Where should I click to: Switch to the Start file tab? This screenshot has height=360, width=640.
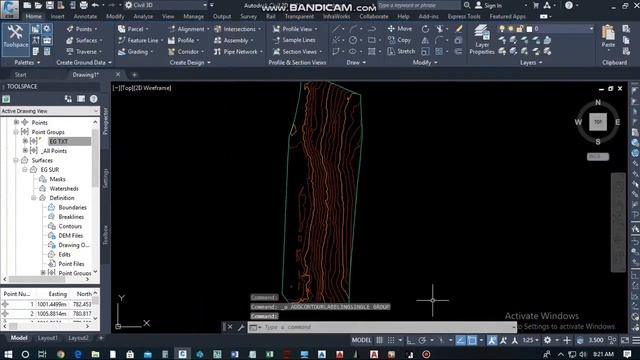20,75
